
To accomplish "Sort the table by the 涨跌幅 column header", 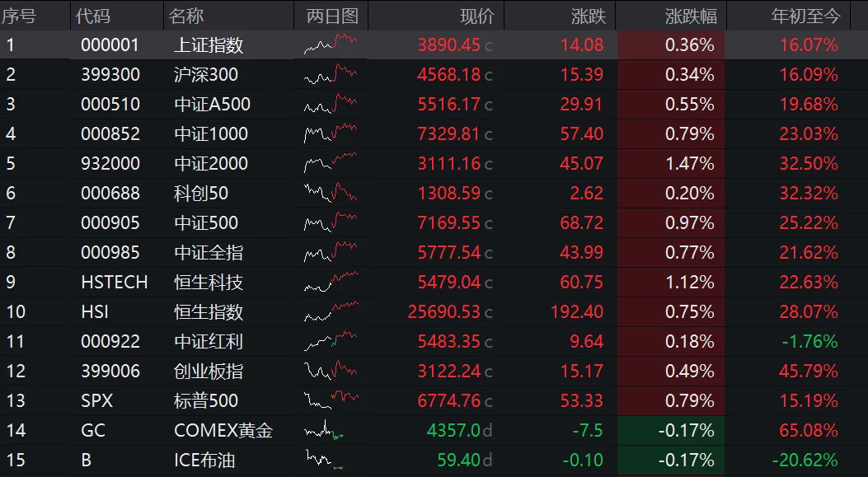I will pyautogui.click(x=690, y=16).
